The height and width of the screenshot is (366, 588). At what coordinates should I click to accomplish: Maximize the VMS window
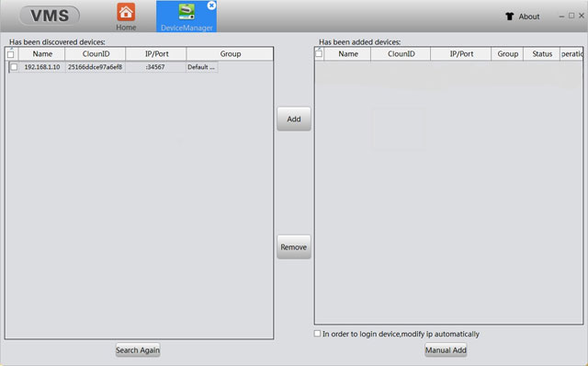[571, 16]
